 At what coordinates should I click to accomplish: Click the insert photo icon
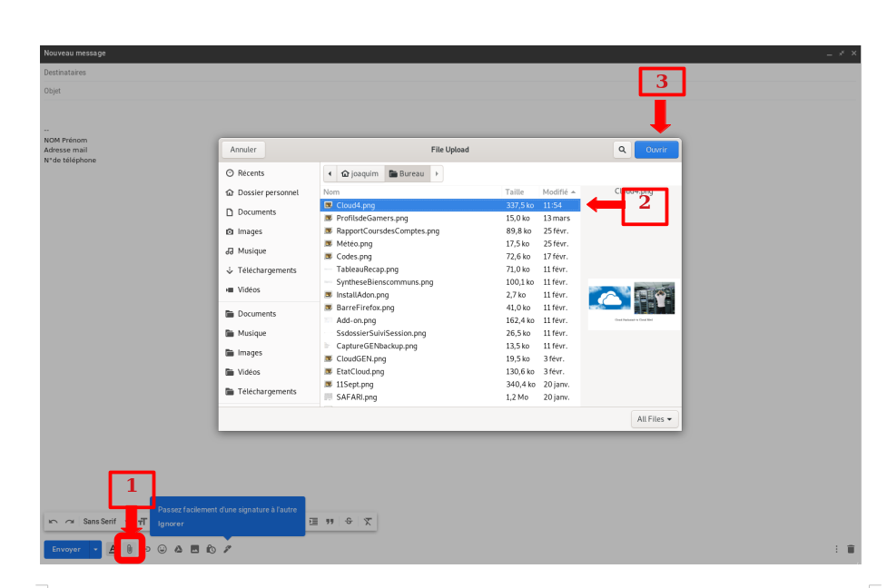click(194, 549)
